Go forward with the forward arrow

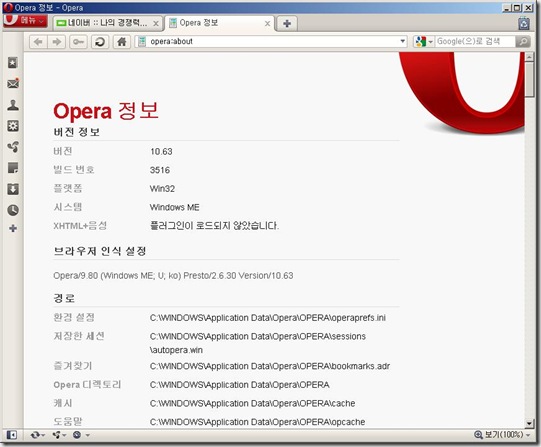[x=57, y=42]
